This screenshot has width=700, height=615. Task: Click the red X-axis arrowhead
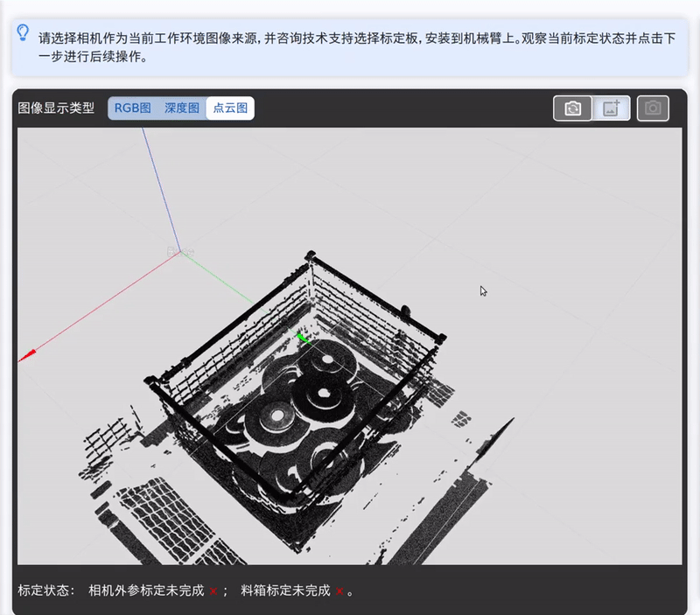click(x=26, y=355)
